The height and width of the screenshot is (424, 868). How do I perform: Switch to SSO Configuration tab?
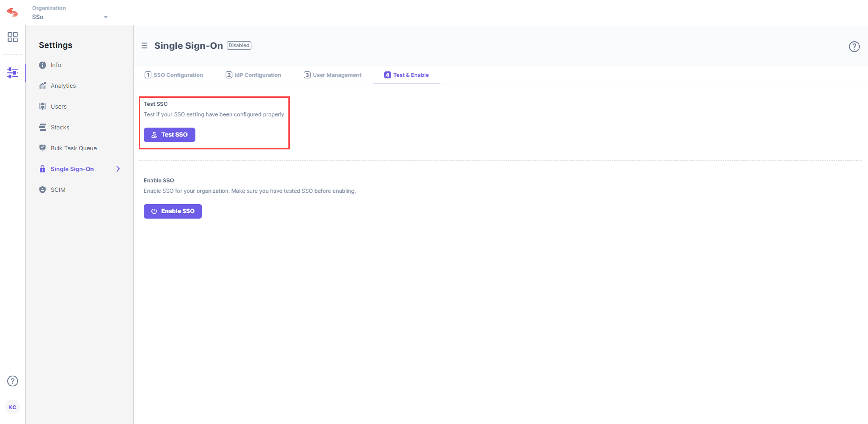click(x=174, y=75)
